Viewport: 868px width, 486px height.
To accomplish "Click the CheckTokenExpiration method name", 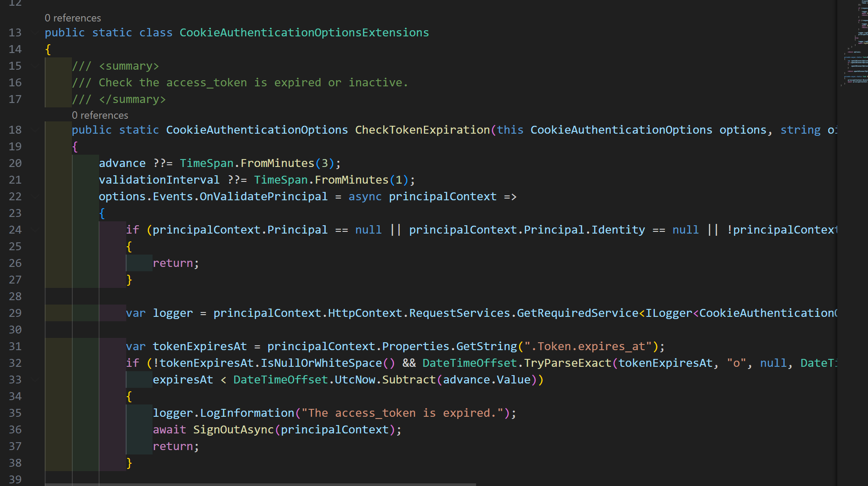I will tap(422, 130).
